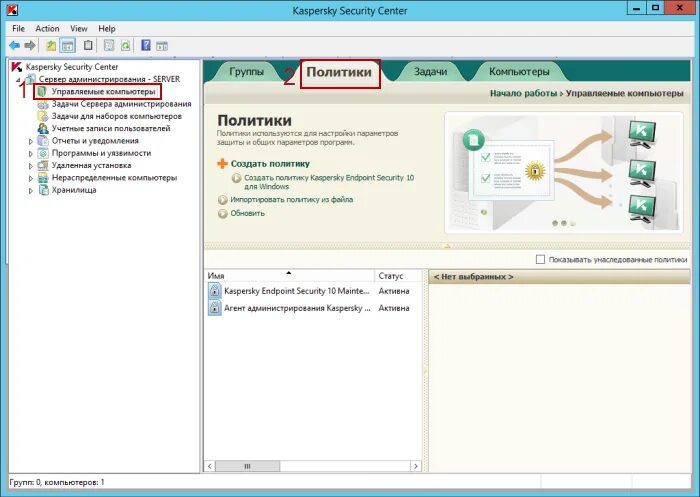The width and height of the screenshot is (700, 497).
Task: Switch to the Компьютеры tab
Action: pos(519,71)
